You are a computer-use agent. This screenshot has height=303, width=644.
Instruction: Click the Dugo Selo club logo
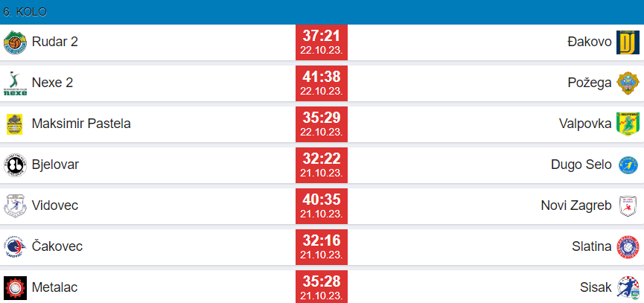click(628, 165)
